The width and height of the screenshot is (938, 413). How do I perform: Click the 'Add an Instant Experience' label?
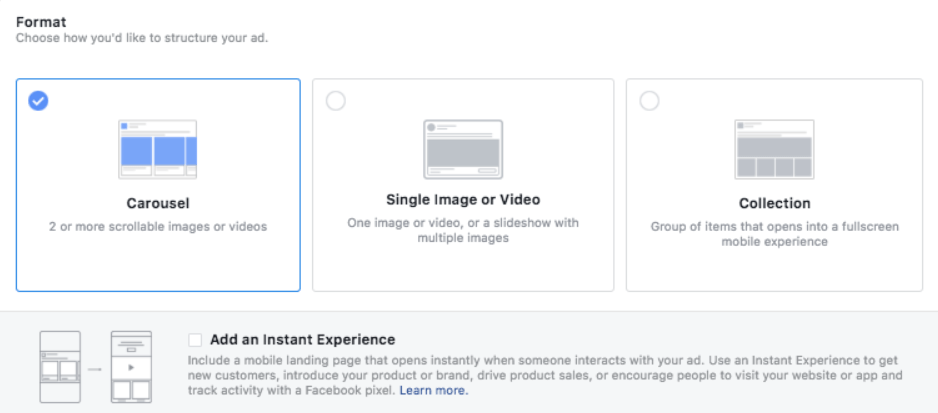[303, 340]
